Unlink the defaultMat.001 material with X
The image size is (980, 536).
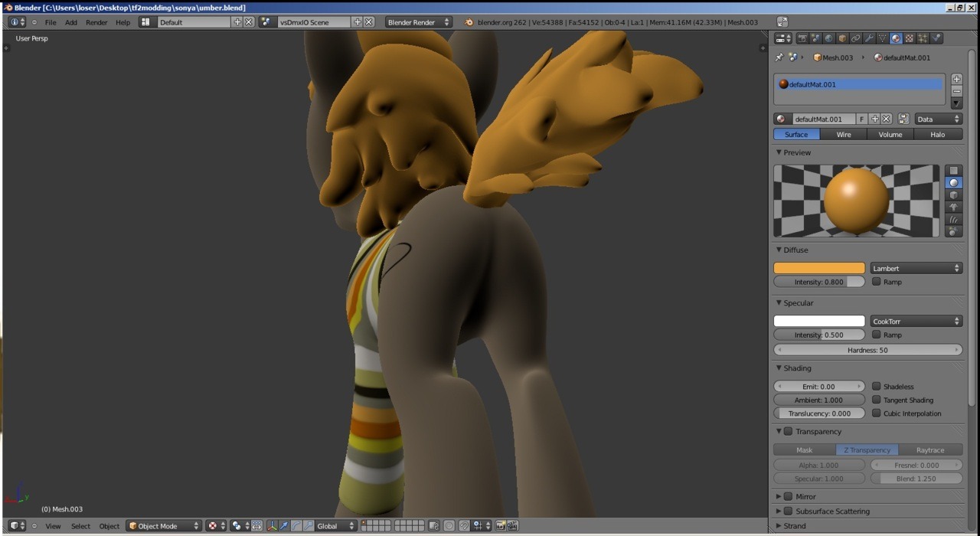[x=887, y=119]
